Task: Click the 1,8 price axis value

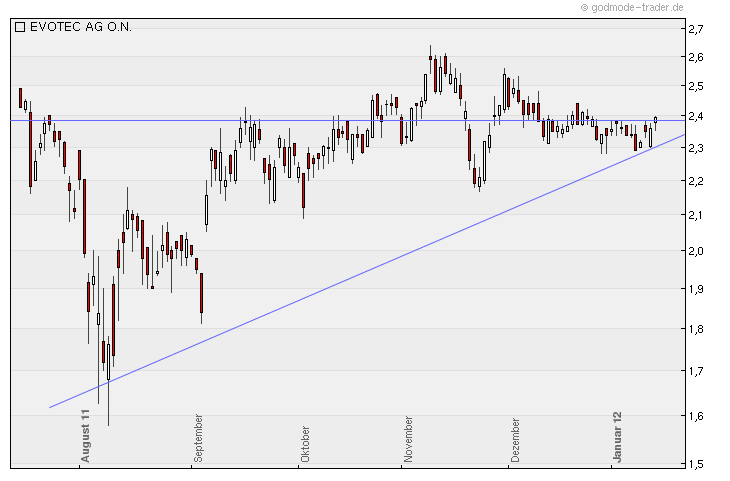Action: (696, 329)
